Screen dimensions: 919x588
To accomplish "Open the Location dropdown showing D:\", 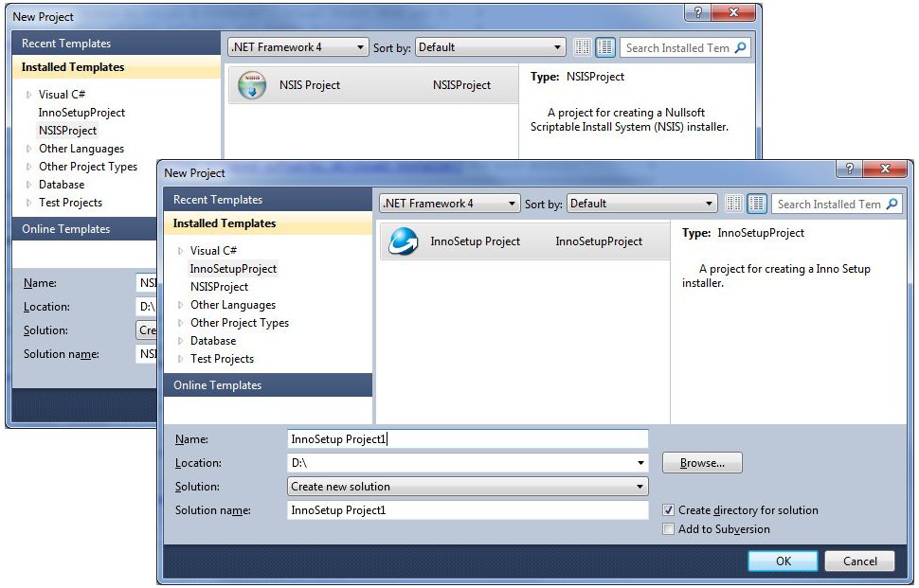I will tap(640, 463).
